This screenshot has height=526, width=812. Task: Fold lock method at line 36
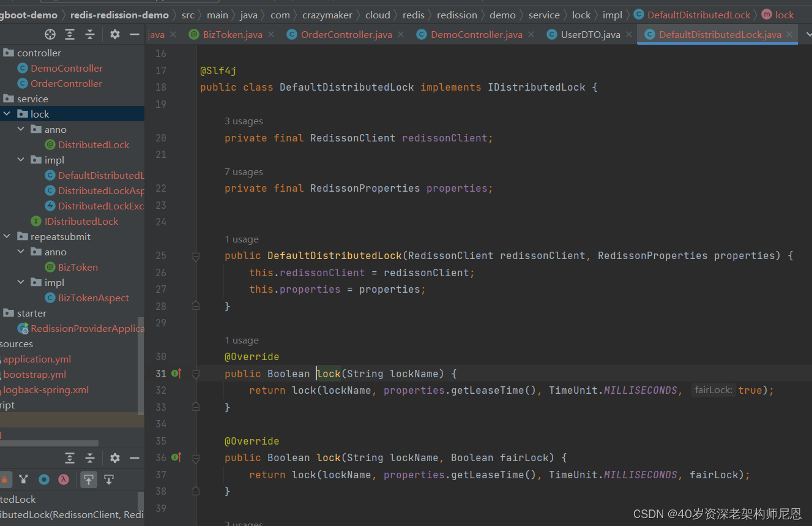coord(196,457)
